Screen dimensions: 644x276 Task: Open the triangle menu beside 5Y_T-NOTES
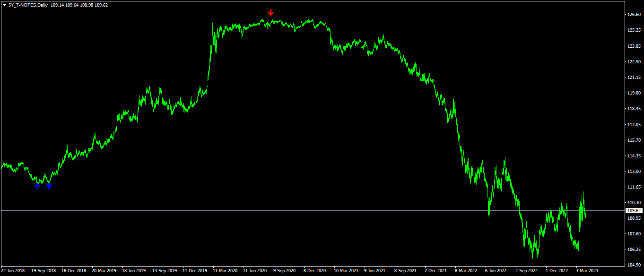click(x=4, y=5)
